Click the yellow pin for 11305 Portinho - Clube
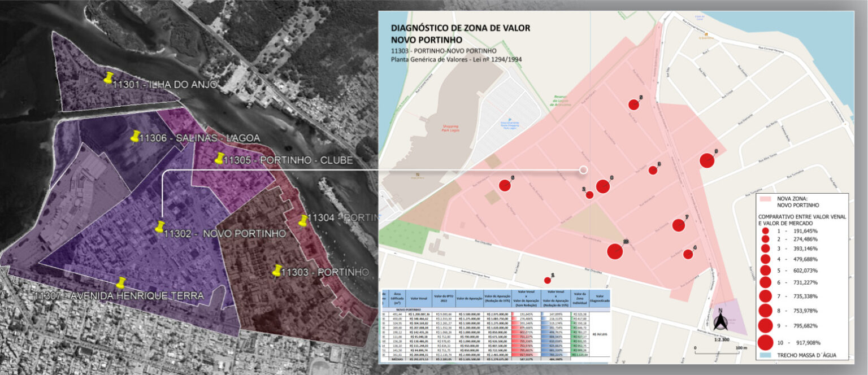This screenshot has height=375, width=868. (x=219, y=159)
